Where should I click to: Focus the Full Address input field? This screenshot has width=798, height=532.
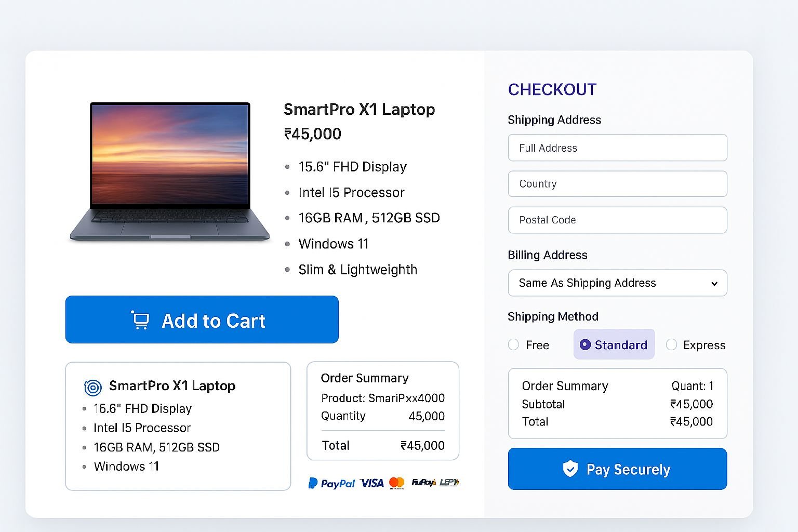(x=617, y=148)
